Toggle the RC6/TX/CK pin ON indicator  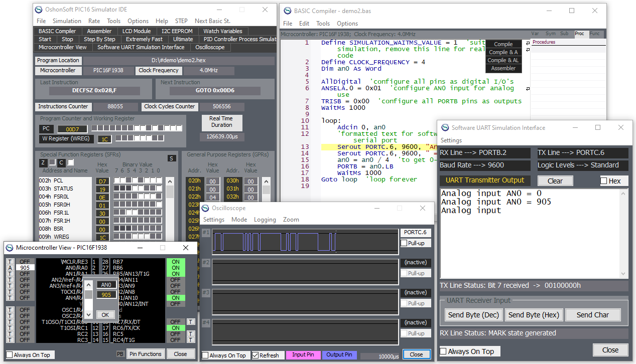click(x=176, y=328)
